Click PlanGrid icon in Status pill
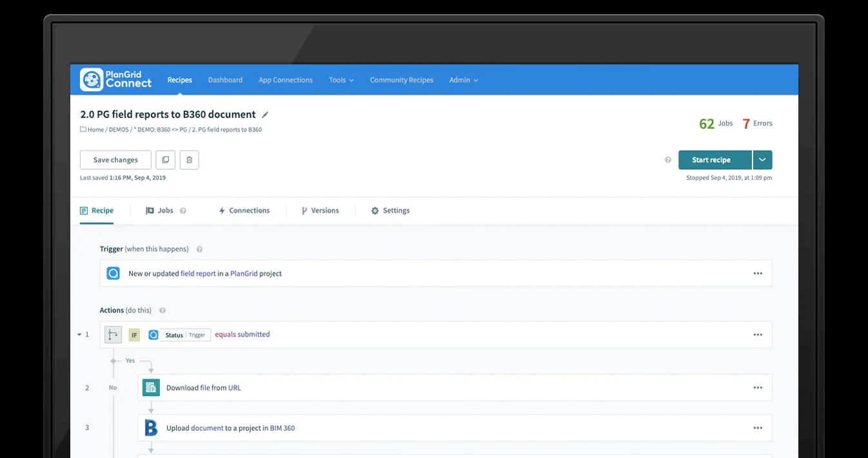 click(153, 335)
